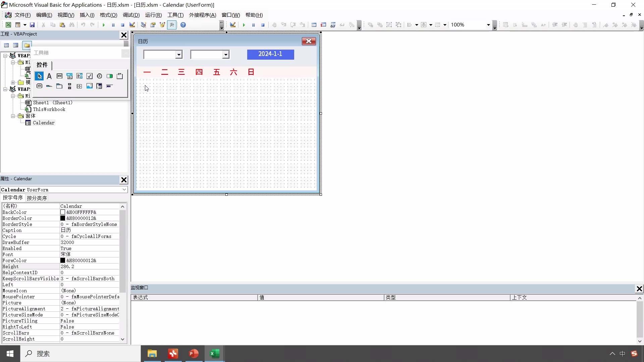Open the 插入(I) menu

(x=87, y=15)
